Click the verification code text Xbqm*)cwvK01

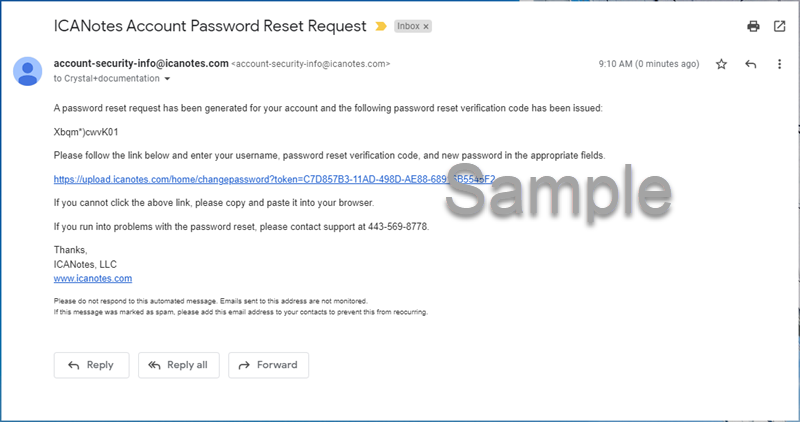(x=87, y=131)
